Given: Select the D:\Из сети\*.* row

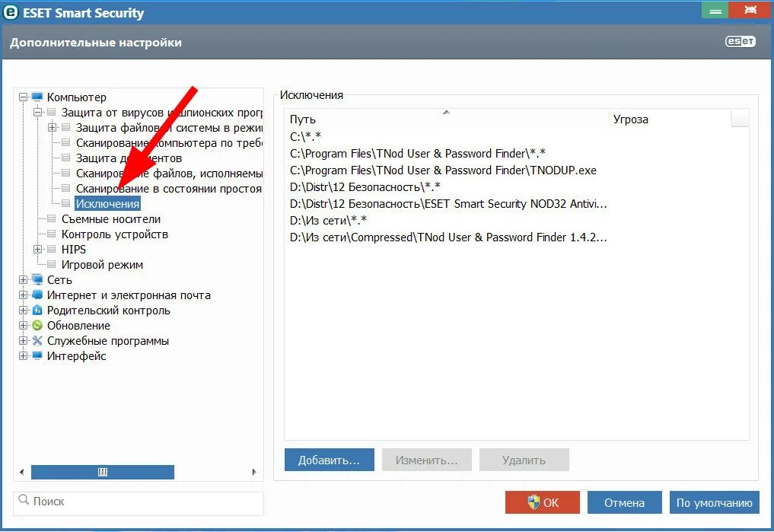Looking at the screenshot, I should (x=516, y=220).
